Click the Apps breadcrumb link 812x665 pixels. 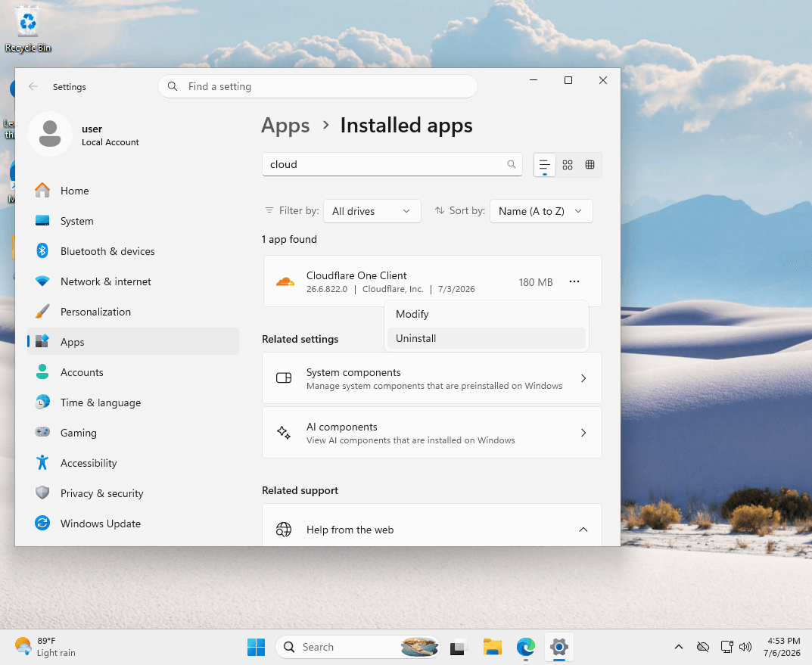coord(285,126)
